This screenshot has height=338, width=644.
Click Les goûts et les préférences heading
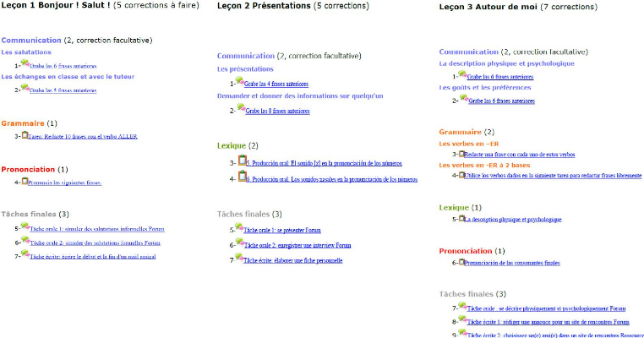(485, 88)
